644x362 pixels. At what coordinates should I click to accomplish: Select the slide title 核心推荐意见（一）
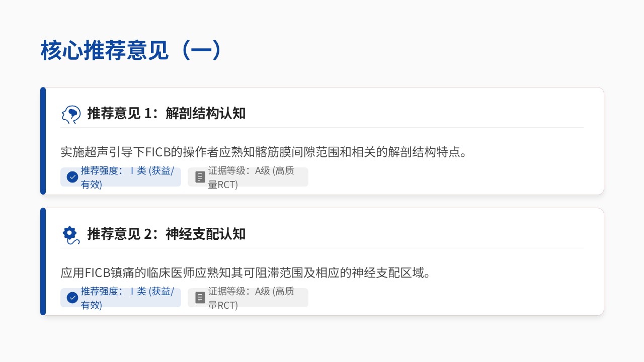coord(131,51)
